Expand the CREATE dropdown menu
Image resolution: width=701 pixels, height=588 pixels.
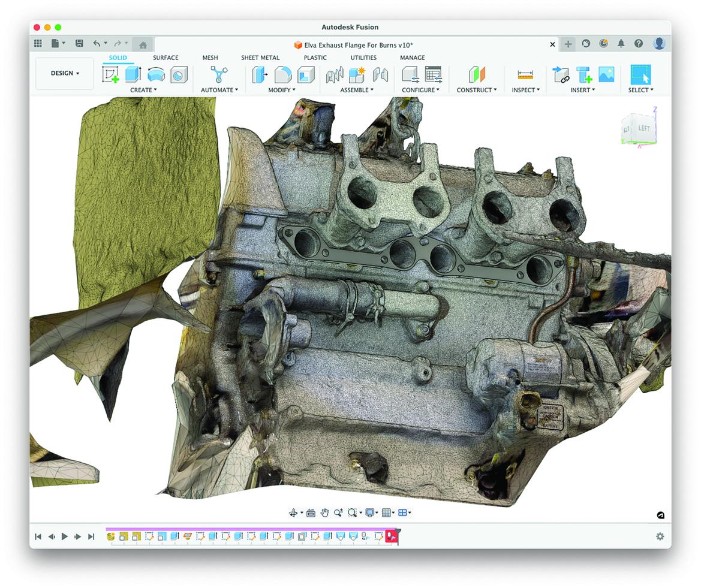pos(143,90)
